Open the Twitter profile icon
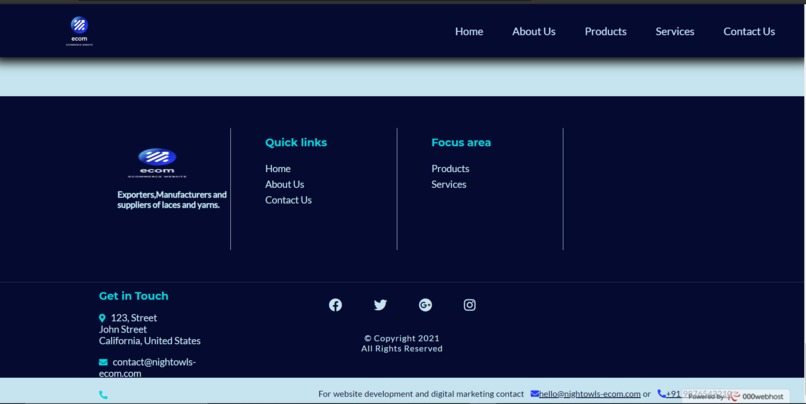Screen dimensions: 806x404 (x=380, y=305)
